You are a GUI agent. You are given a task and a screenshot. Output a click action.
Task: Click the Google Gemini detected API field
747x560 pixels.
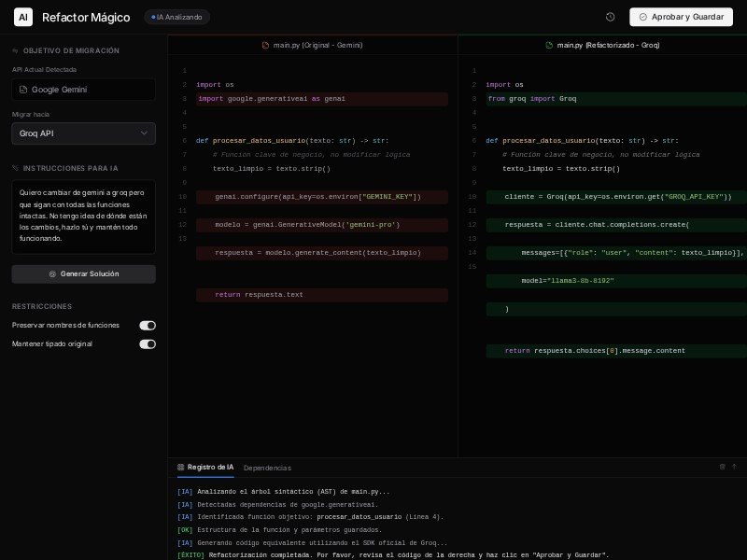(x=83, y=90)
